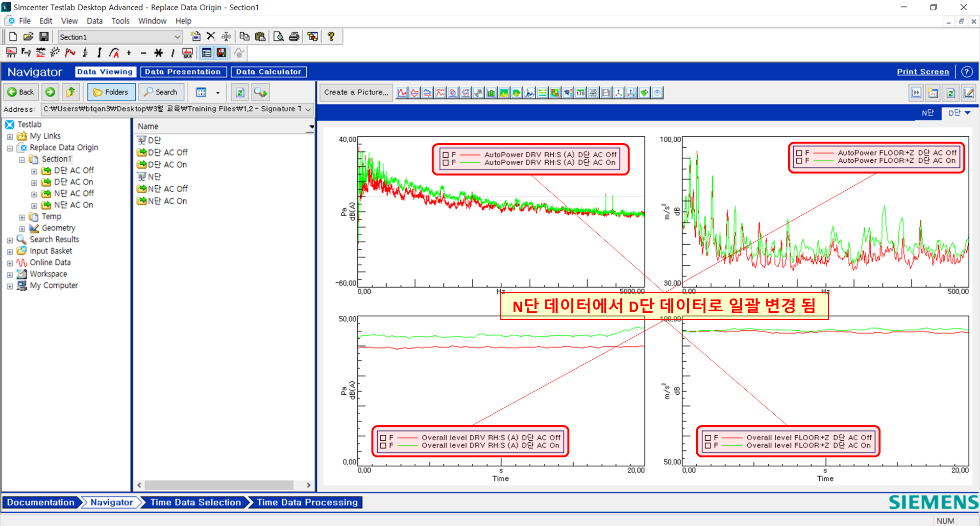Toggle checkbox for Overall level FLOOR:+Z AC Off
This screenshot has height=526, width=980.
708,438
